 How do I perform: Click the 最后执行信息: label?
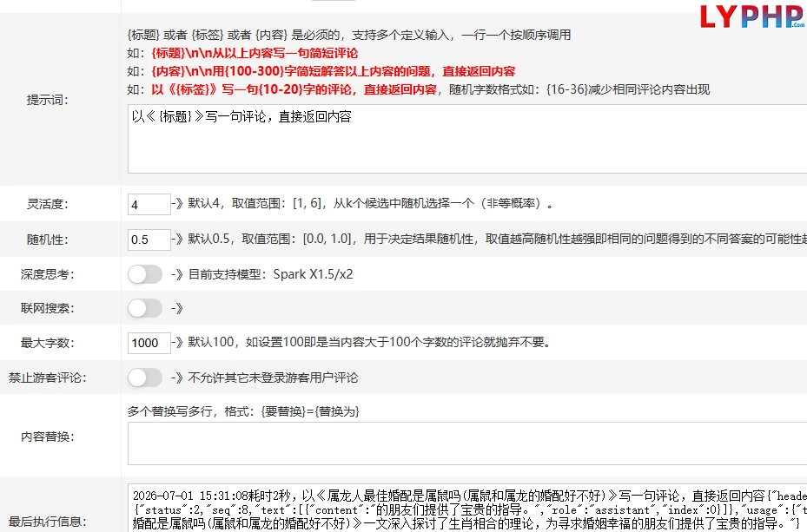point(48,522)
